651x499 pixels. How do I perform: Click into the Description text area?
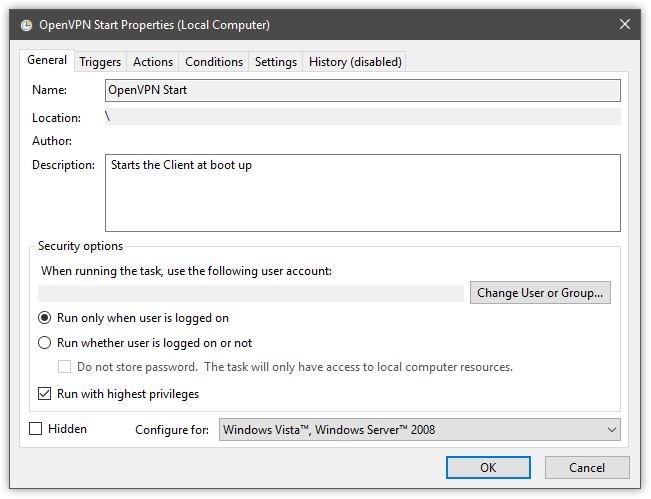click(x=363, y=193)
